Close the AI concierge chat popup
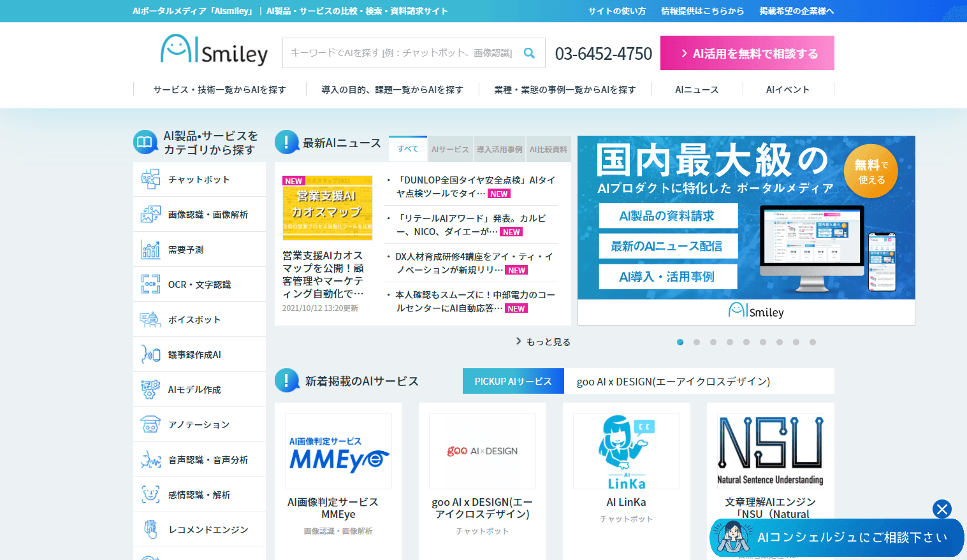This screenshot has height=560, width=967. point(942,509)
